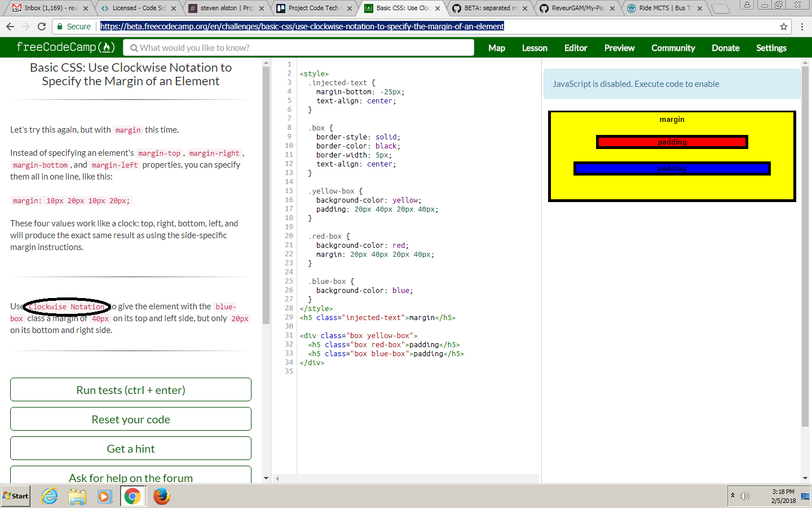Click the taskbar clock 3:18 PM
Screen dimensions: 812x508
pos(783,492)
